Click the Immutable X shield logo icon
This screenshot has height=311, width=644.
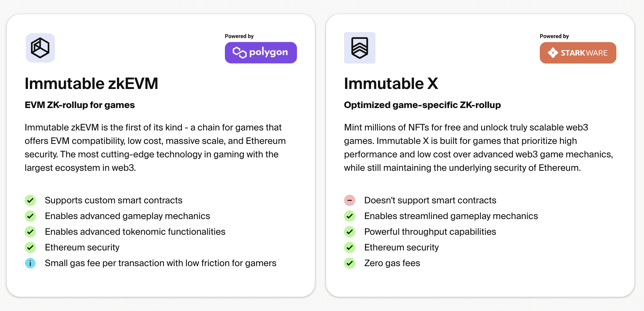[359, 48]
